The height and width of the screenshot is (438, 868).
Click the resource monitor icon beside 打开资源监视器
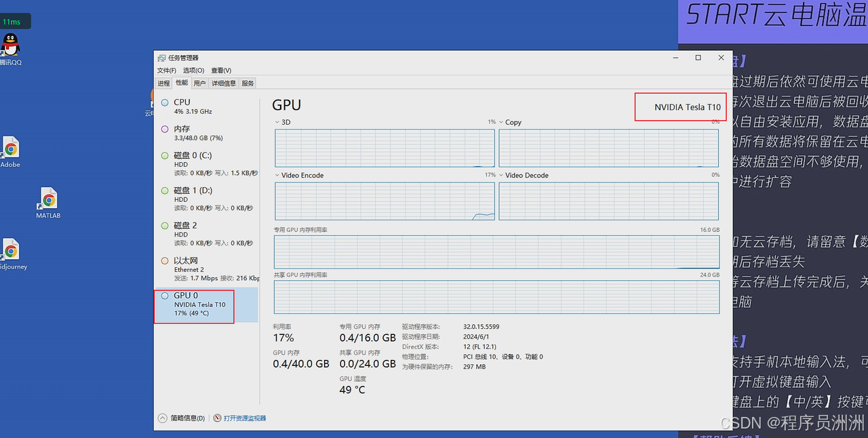pyautogui.click(x=218, y=418)
